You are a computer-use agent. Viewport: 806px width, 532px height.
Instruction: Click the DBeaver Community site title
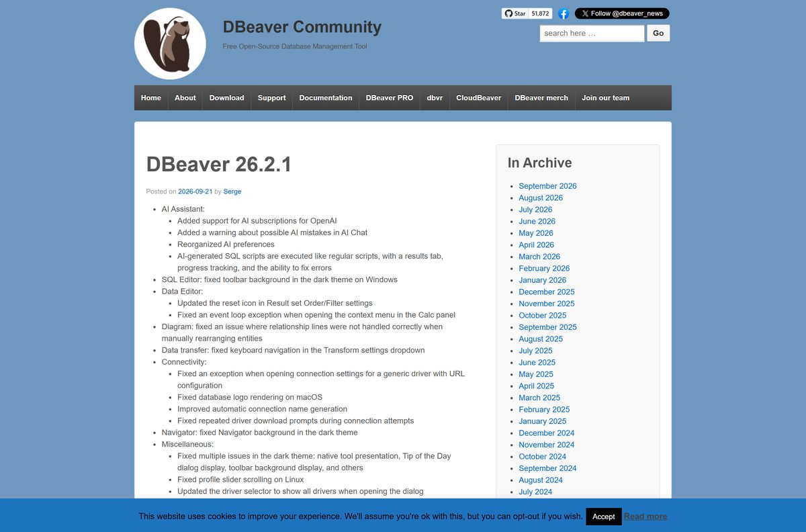pos(302,27)
